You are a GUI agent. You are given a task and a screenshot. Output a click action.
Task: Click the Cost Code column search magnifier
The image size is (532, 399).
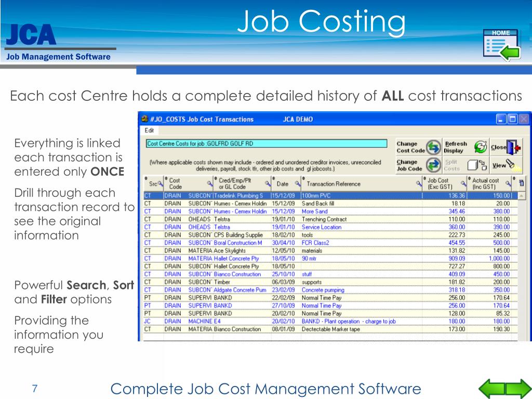(210, 183)
